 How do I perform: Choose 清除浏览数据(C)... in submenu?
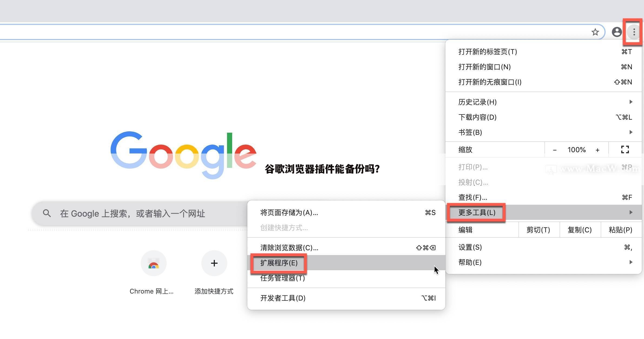pos(346,248)
